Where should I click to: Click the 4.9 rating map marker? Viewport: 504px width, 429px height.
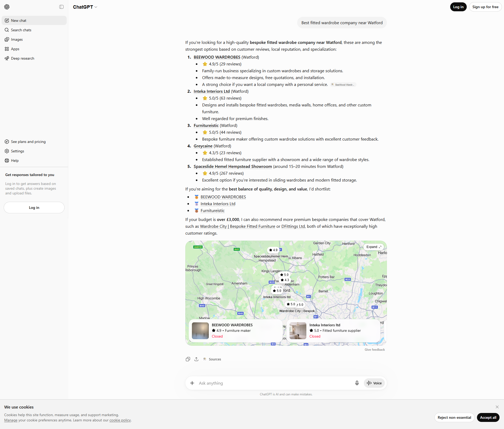point(273,250)
